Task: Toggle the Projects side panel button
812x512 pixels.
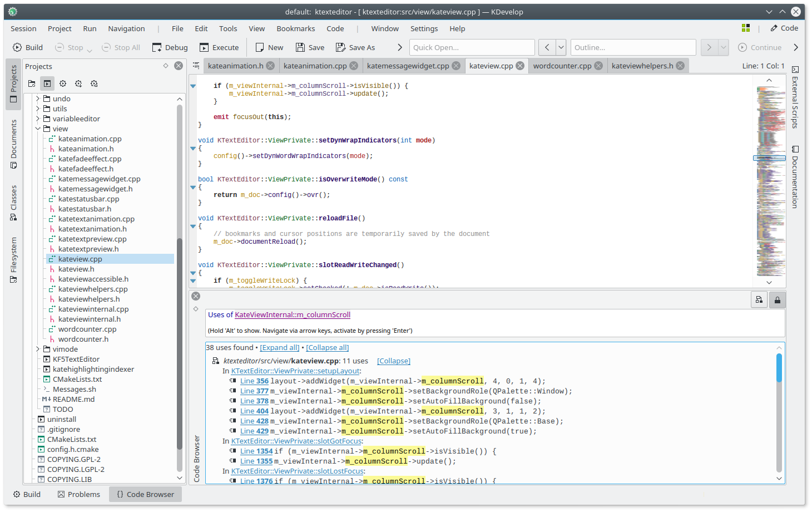Action: (x=13, y=84)
